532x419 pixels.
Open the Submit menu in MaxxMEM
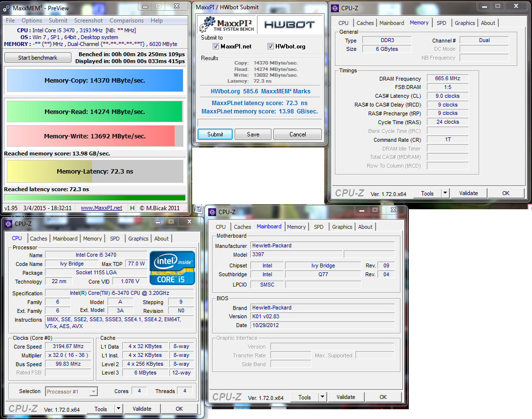[x=58, y=21]
